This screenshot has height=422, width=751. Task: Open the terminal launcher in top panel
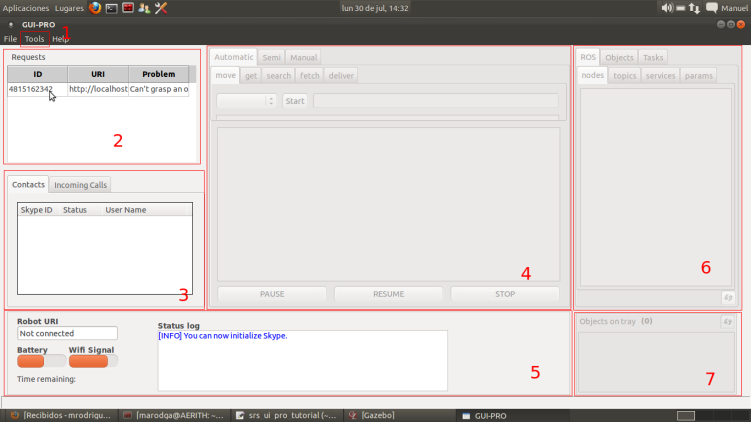[x=112, y=7]
